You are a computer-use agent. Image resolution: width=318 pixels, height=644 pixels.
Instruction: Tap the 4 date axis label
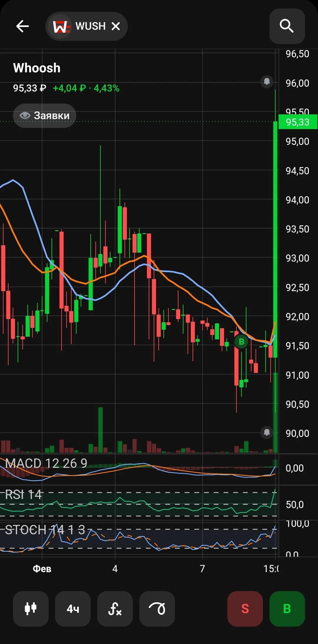click(115, 569)
